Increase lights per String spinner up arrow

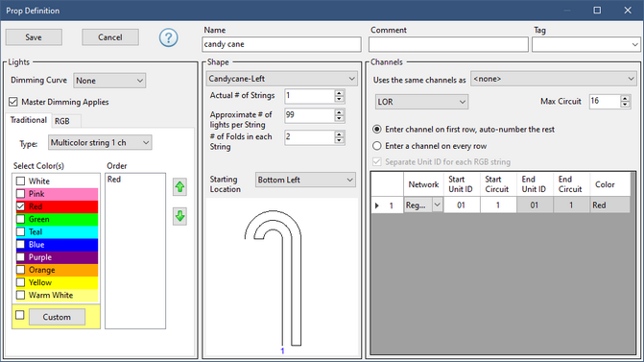[x=339, y=112]
